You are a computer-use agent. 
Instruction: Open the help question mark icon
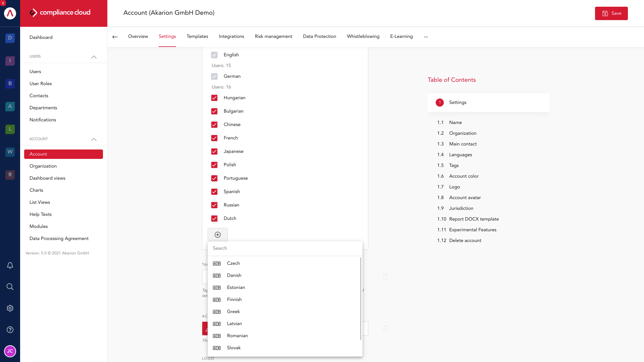coord(10,329)
